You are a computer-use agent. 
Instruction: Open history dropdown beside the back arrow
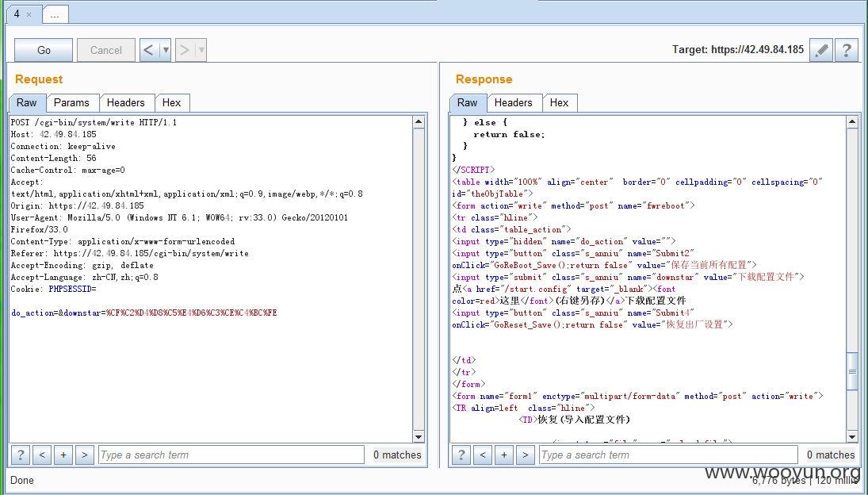[x=165, y=50]
